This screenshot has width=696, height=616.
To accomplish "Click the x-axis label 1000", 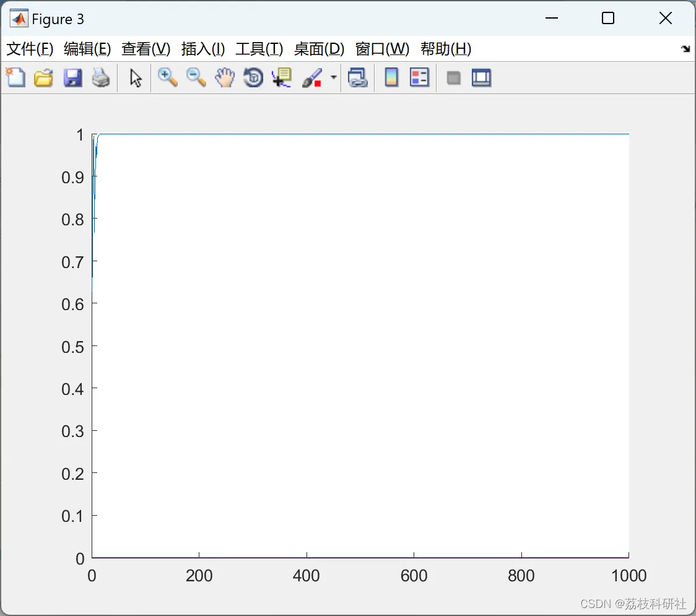I will pyautogui.click(x=629, y=576).
